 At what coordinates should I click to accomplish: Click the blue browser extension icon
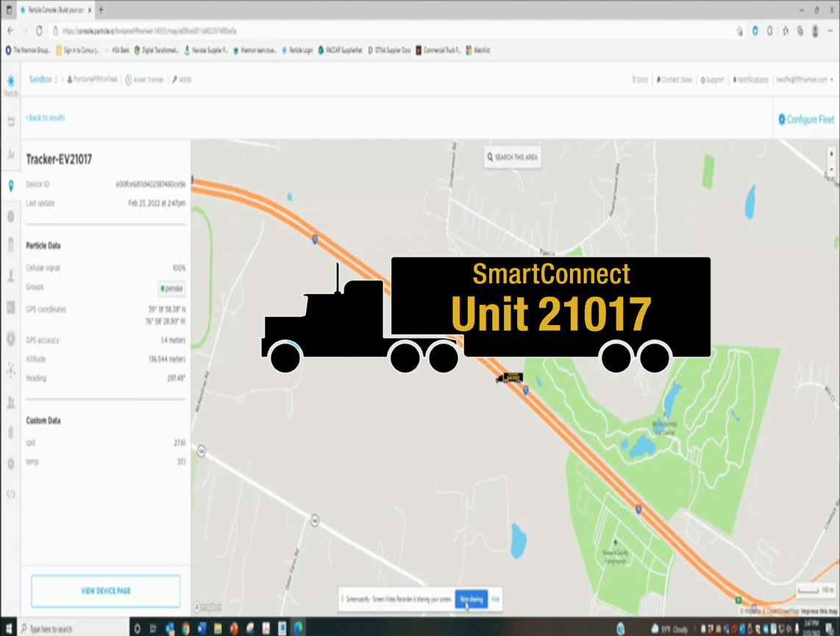(x=755, y=31)
